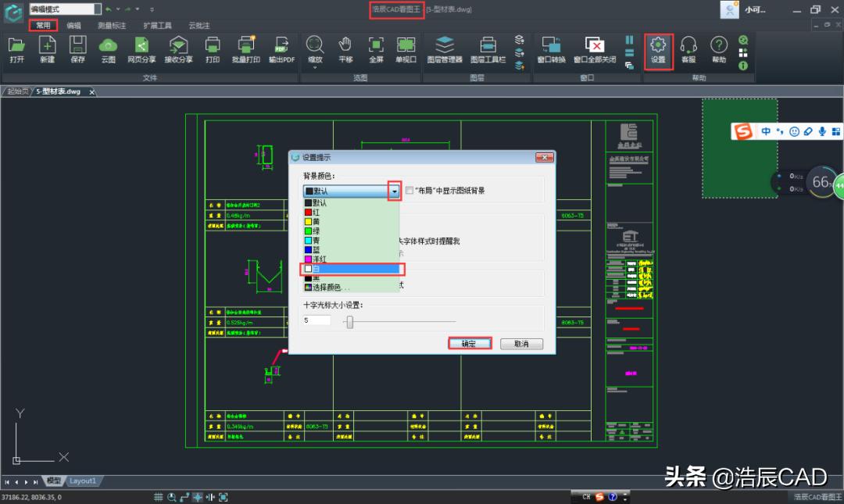Switch to the Layout1 tab

point(82,481)
